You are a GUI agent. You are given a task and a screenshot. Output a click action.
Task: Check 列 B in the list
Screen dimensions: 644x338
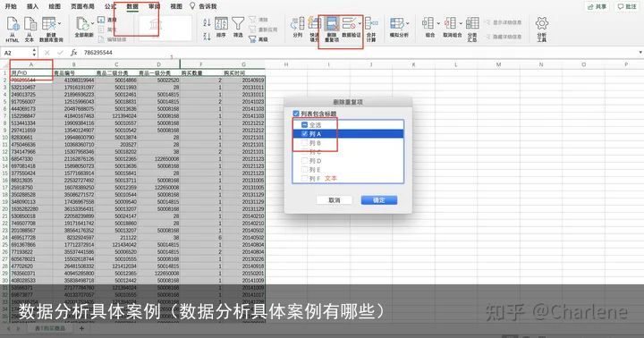click(x=304, y=142)
